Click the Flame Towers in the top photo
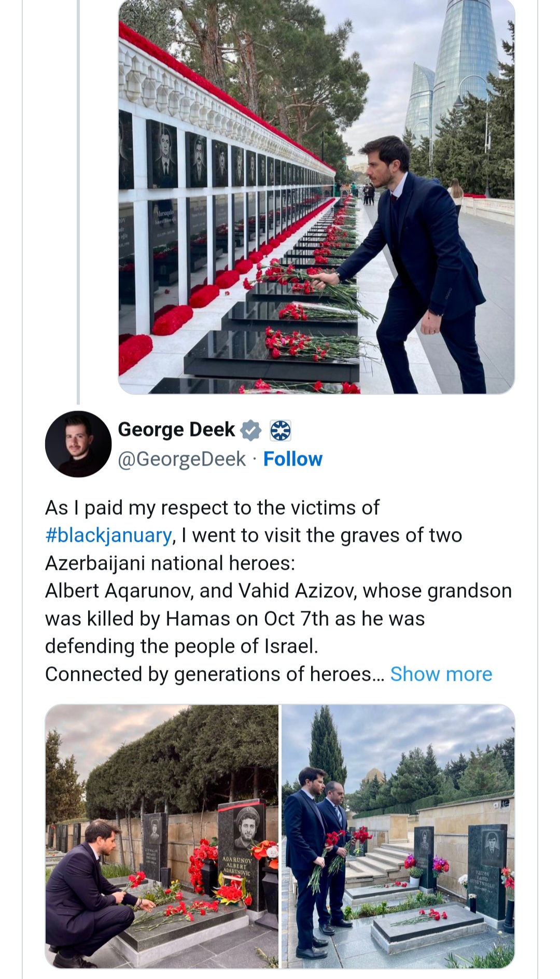 452,78
